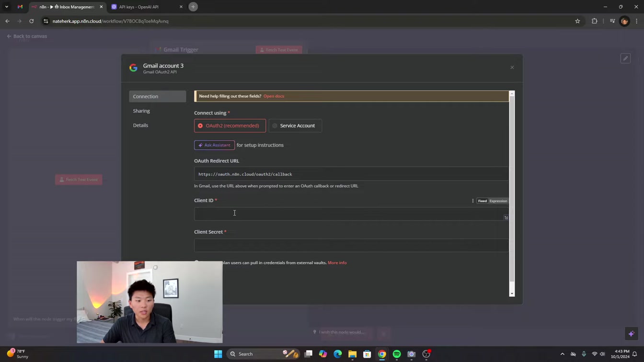Open the media control icon
644x362 pixels.
[612, 21]
